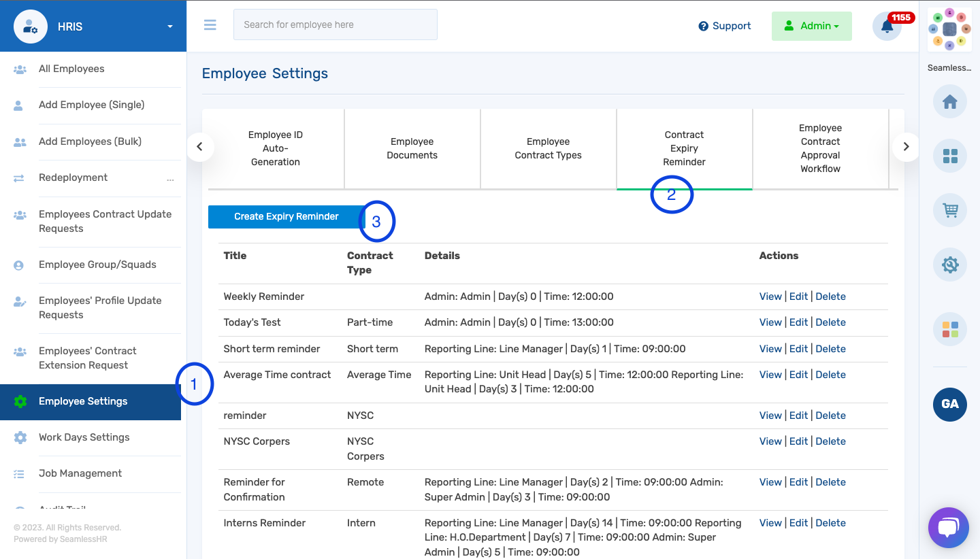Open the settings wrench icon on the right
Screen dimensions: 980x559
pos(949,265)
